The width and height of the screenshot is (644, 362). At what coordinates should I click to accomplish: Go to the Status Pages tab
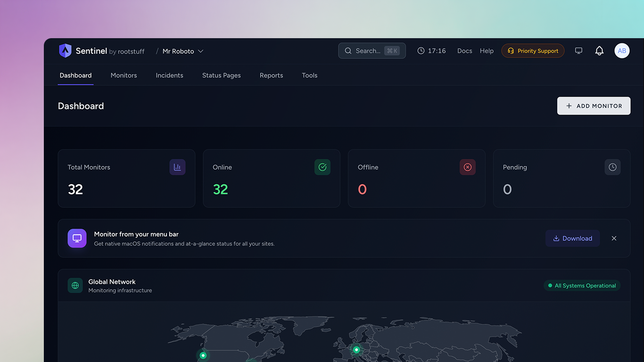click(x=221, y=75)
